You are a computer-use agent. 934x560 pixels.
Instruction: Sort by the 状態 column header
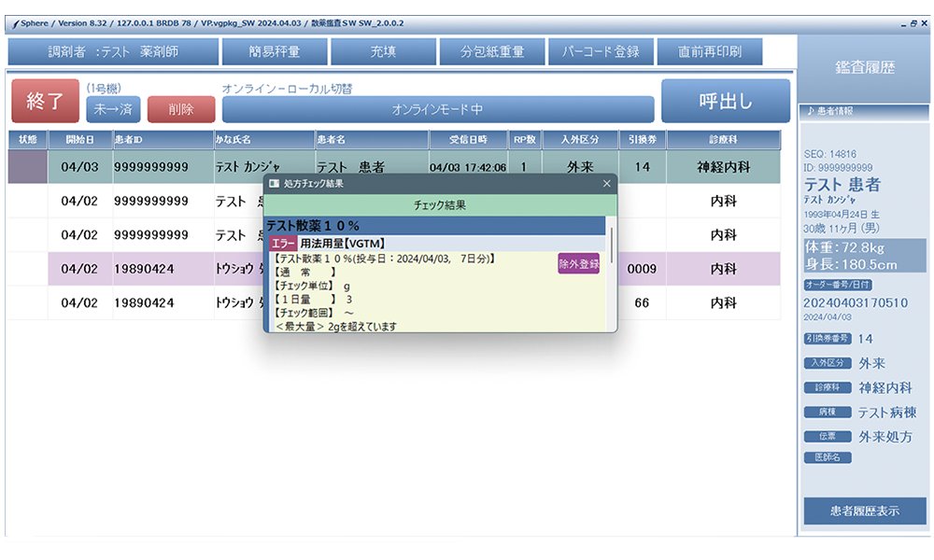(x=28, y=139)
